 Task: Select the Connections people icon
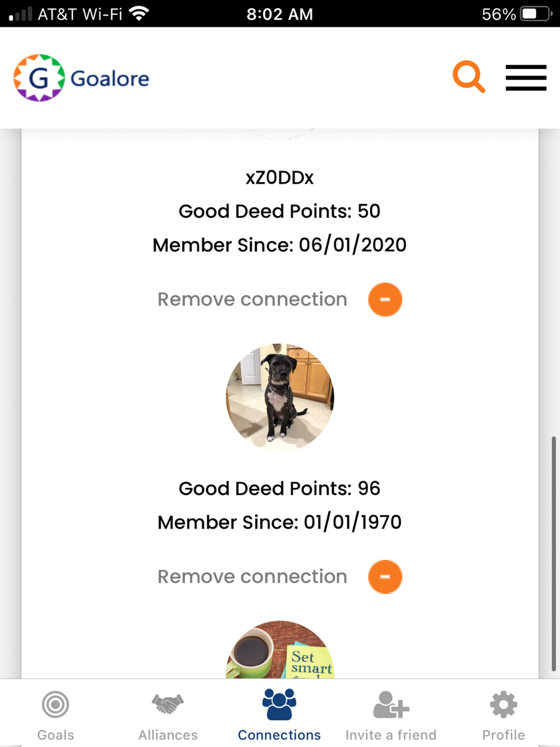tap(279, 704)
